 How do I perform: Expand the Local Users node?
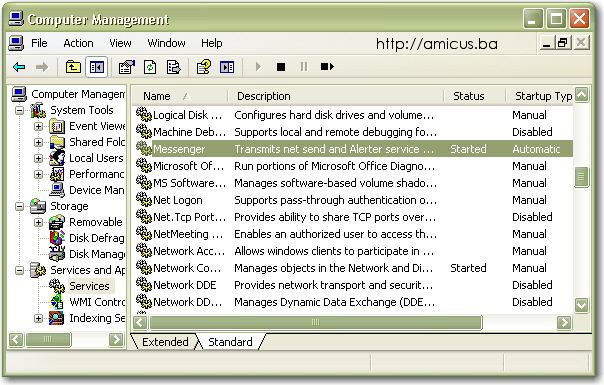38,158
